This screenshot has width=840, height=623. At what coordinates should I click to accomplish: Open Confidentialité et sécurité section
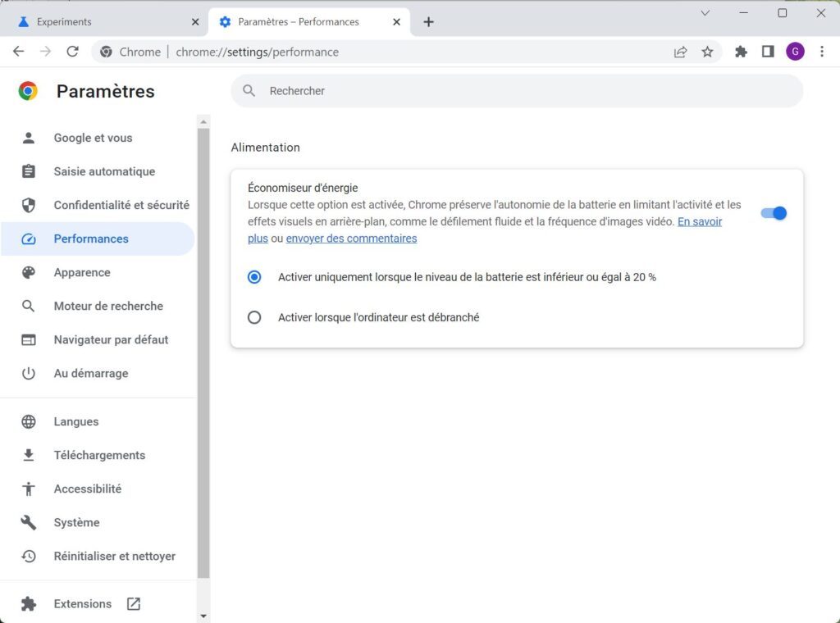98,205
